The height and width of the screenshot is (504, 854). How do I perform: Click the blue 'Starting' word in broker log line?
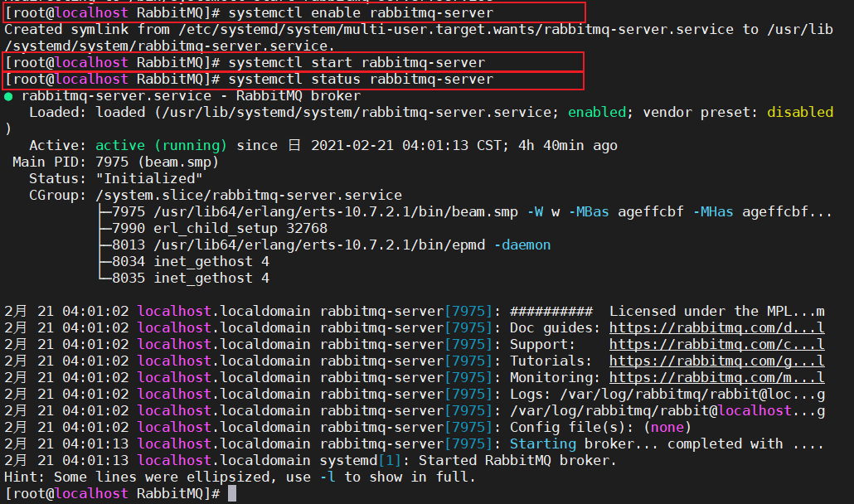click(x=543, y=443)
